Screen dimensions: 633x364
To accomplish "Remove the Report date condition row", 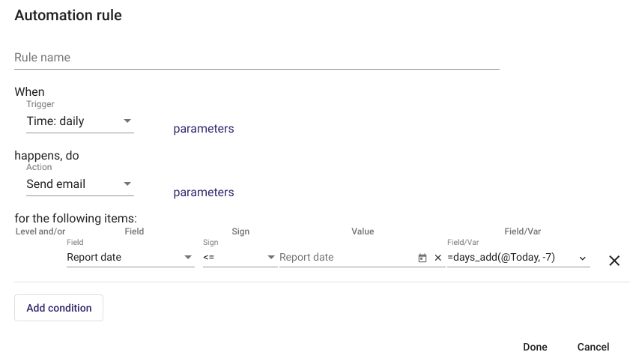I will tap(614, 261).
